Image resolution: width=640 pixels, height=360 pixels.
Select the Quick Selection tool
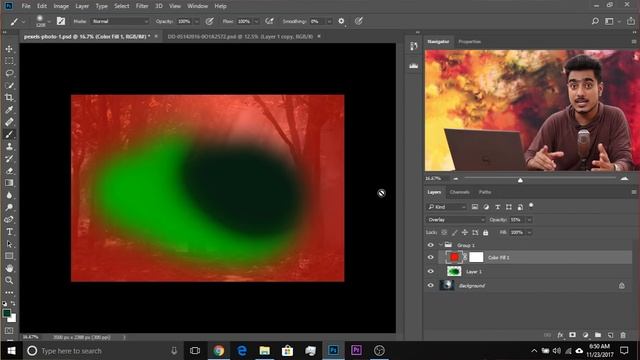tap(9, 86)
